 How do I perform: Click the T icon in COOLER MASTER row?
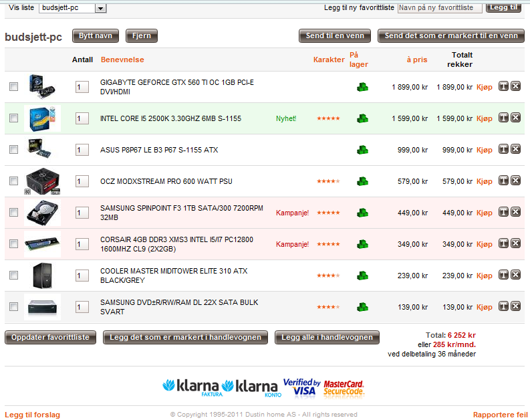(503, 275)
